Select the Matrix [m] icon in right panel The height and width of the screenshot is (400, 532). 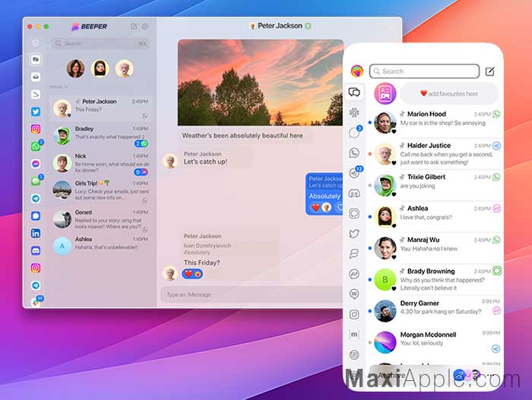[354, 335]
